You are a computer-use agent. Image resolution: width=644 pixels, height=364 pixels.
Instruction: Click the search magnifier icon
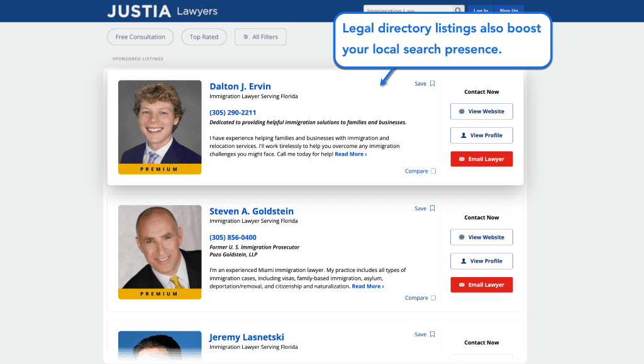[458, 10]
